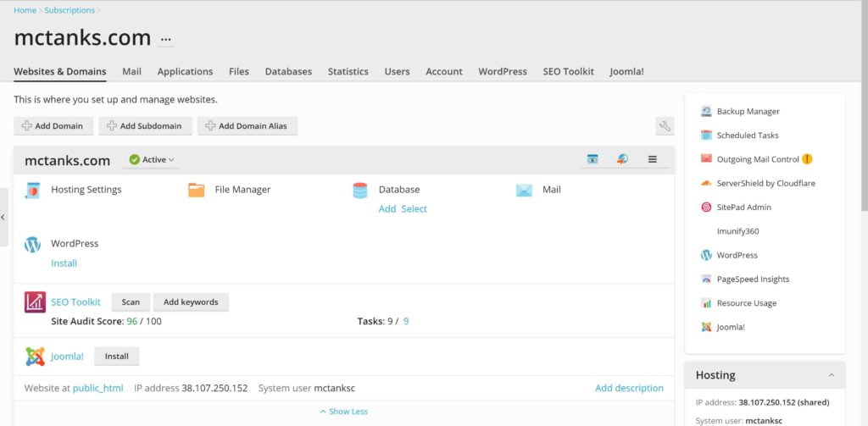Click the Database Add link

point(387,208)
